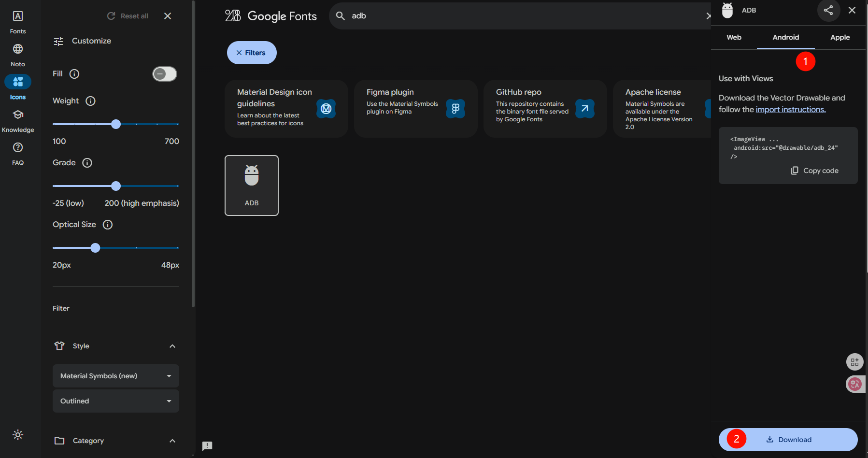
Task: Click the Grade slider handle
Action: 116,186
